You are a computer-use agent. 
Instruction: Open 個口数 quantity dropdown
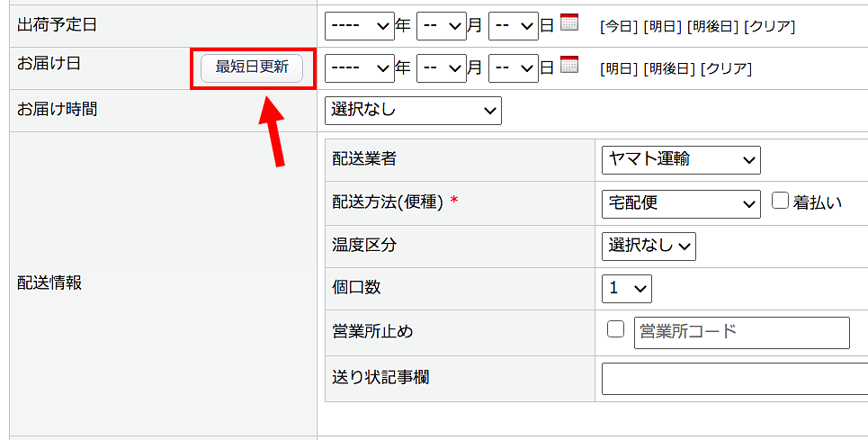coord(627,289)
